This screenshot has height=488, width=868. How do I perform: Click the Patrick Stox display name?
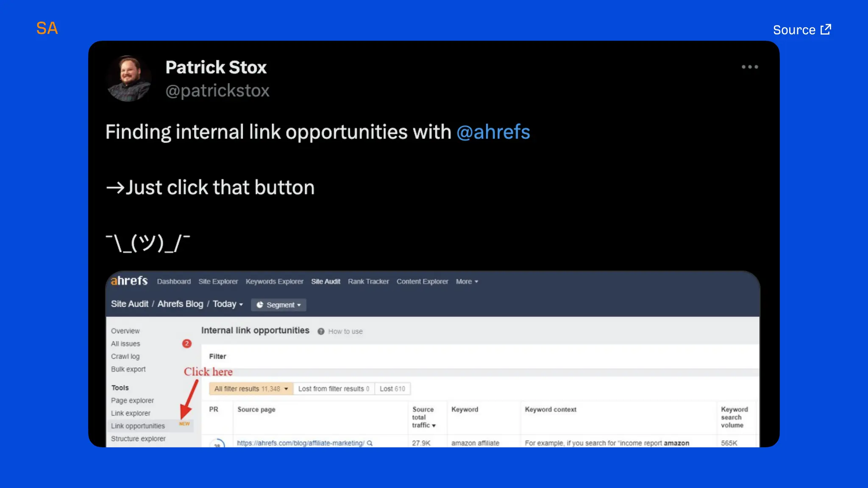click(216, 67)
